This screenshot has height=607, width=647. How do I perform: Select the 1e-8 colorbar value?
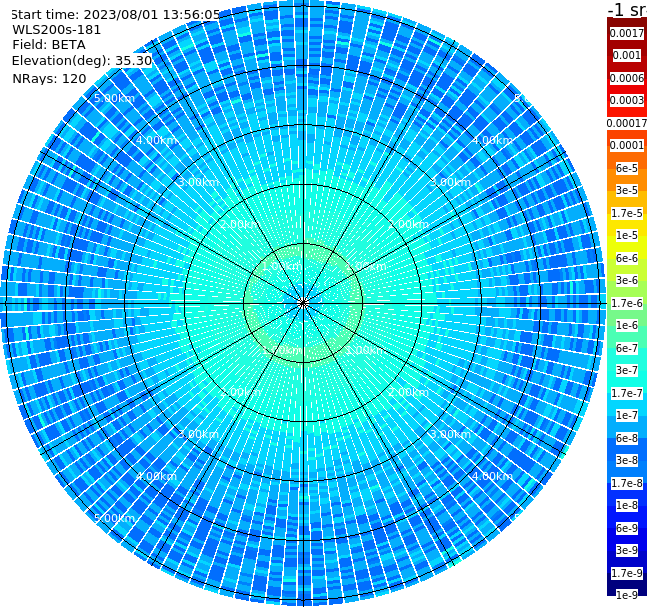627,505
